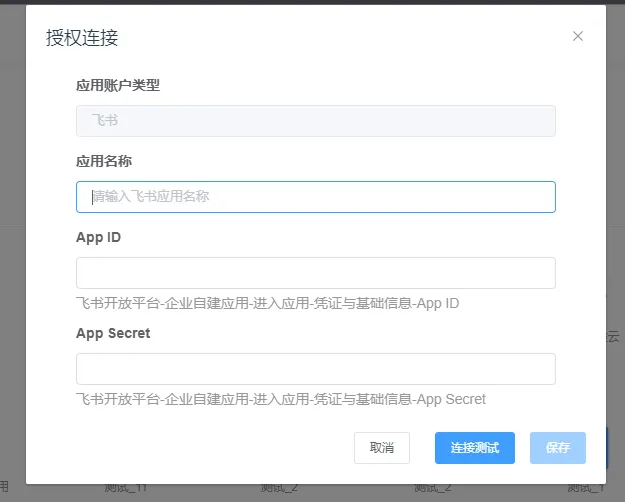Click into the App Secret input field
Screen dimensions: 625x502
(315, 369)
